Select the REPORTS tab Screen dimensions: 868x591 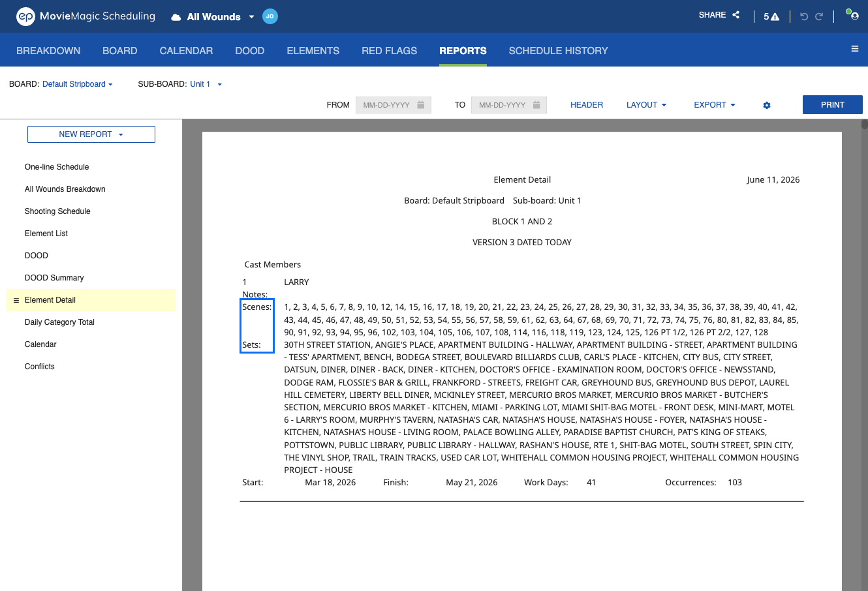tap(463, 51)
